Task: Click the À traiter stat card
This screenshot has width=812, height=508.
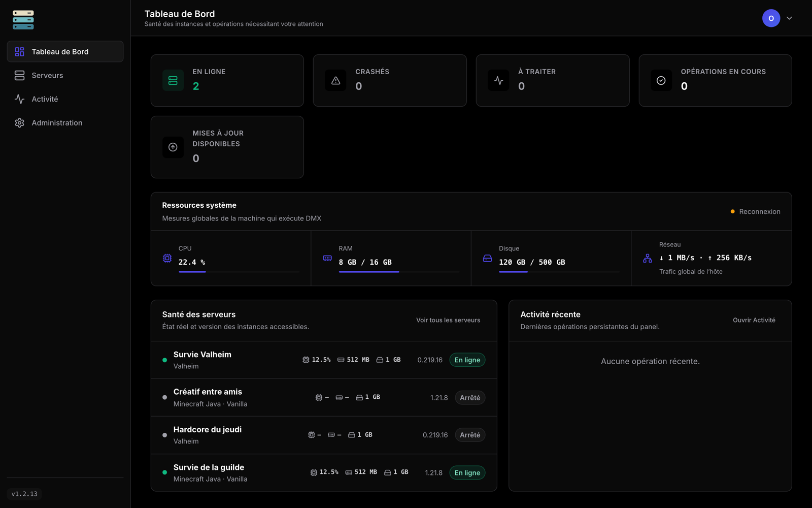Action: click(553, 80)
